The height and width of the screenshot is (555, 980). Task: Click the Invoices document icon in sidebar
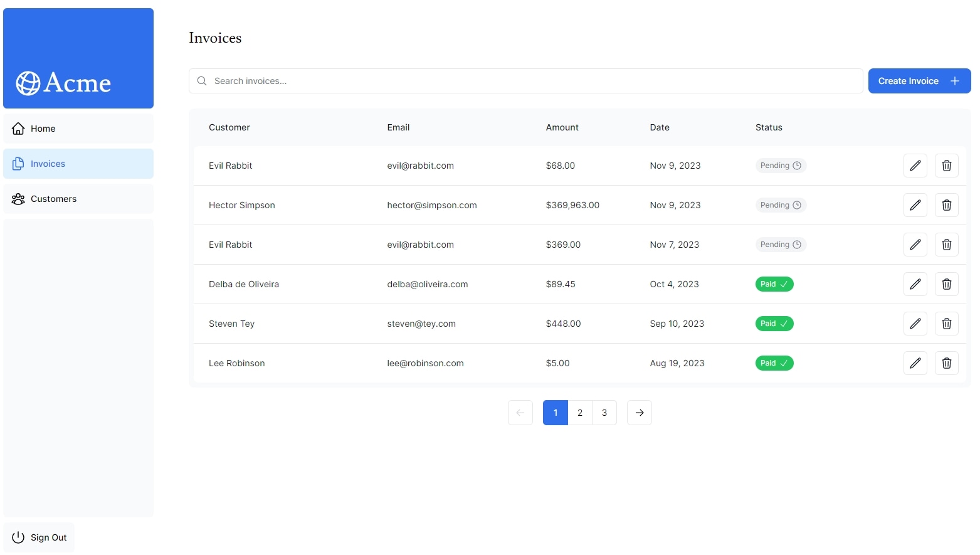tap(19, 164)
